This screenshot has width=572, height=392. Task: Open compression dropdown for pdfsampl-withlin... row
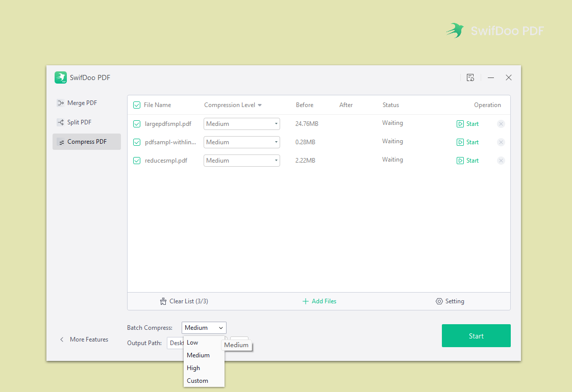tap(241, 142)
